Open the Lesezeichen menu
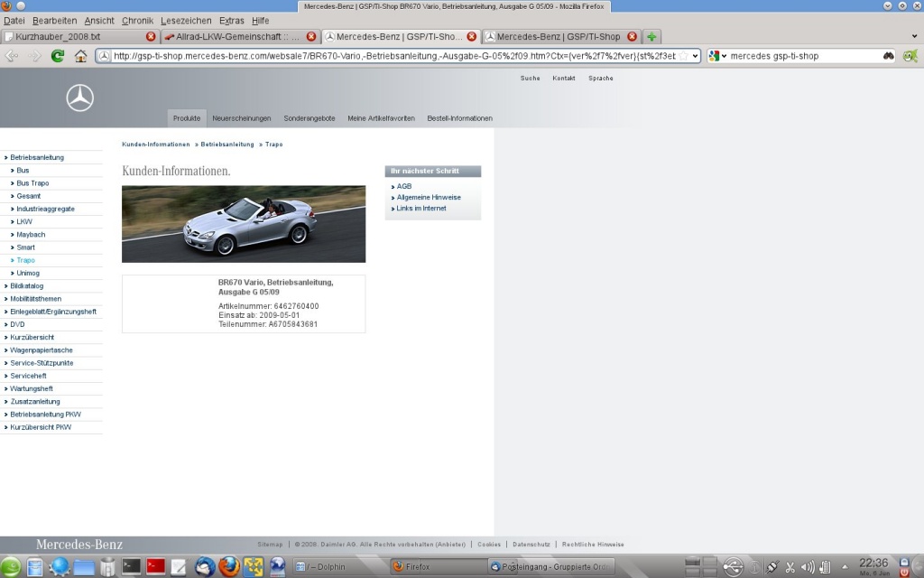924x578 pixels. click(x=186, y=21)
